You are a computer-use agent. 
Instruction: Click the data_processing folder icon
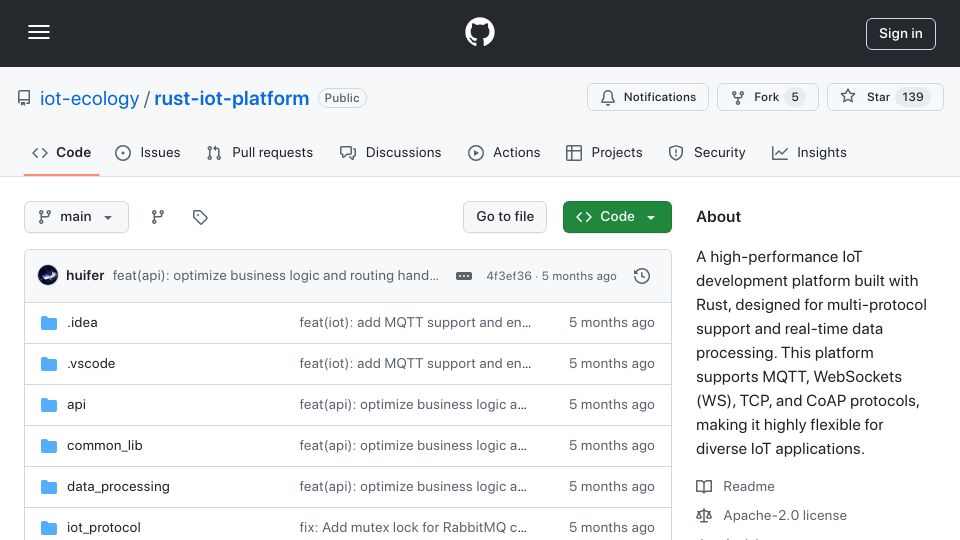click(x=49, y=487)
